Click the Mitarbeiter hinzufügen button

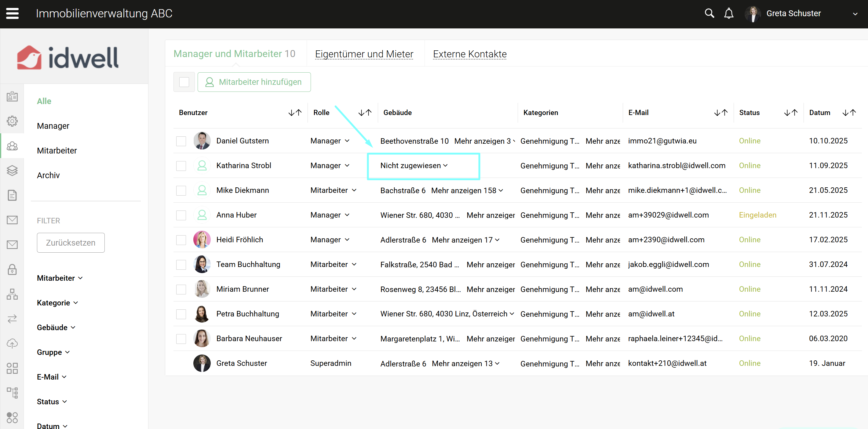254,82
